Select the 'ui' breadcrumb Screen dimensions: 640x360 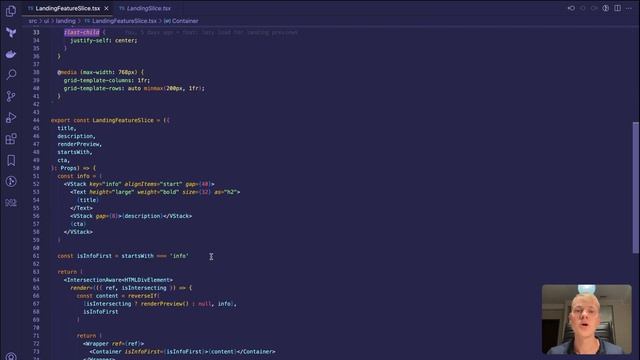[46, 21]
